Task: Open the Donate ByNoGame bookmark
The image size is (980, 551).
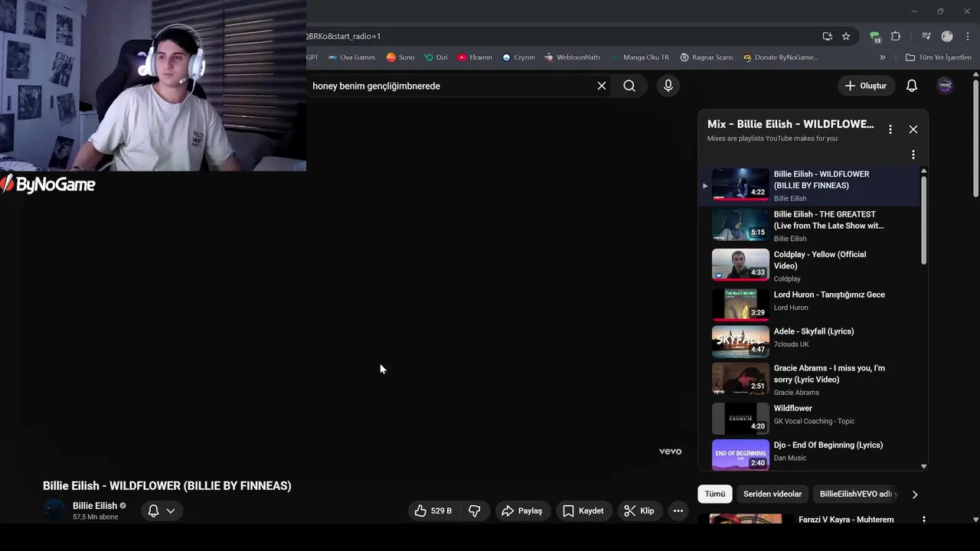Action: (780, 57)
